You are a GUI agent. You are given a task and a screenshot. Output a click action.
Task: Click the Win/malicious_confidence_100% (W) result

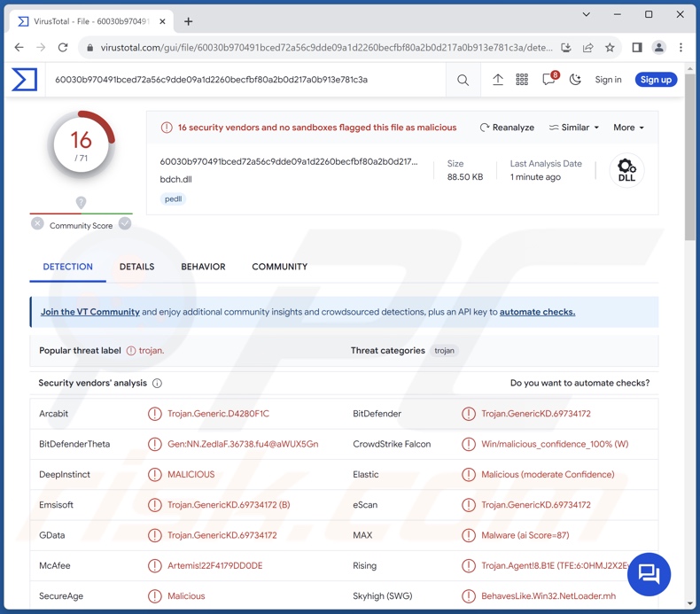click(x=555, y=444)
